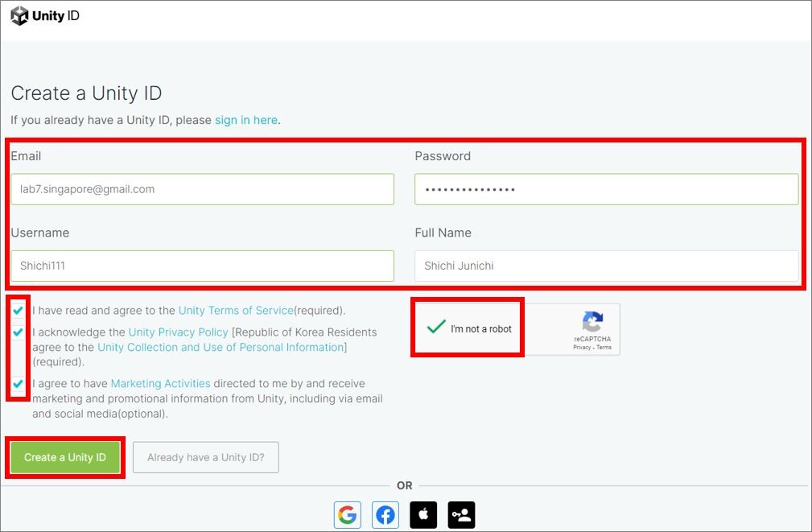
Task: Open the Unity Terms of Service link
Action: 236,311
